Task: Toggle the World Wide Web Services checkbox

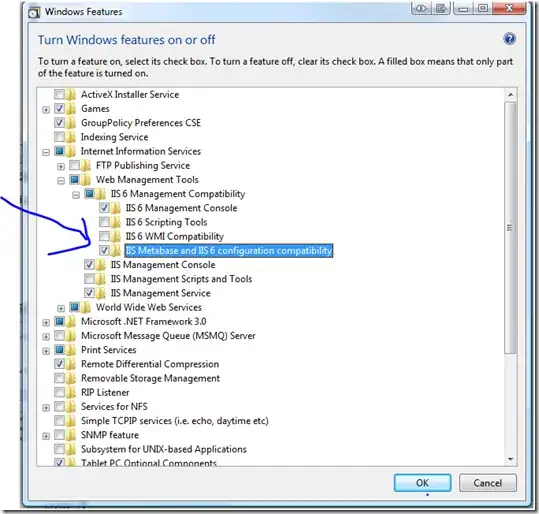Action: pyautogui.click(x=75, y=307)
